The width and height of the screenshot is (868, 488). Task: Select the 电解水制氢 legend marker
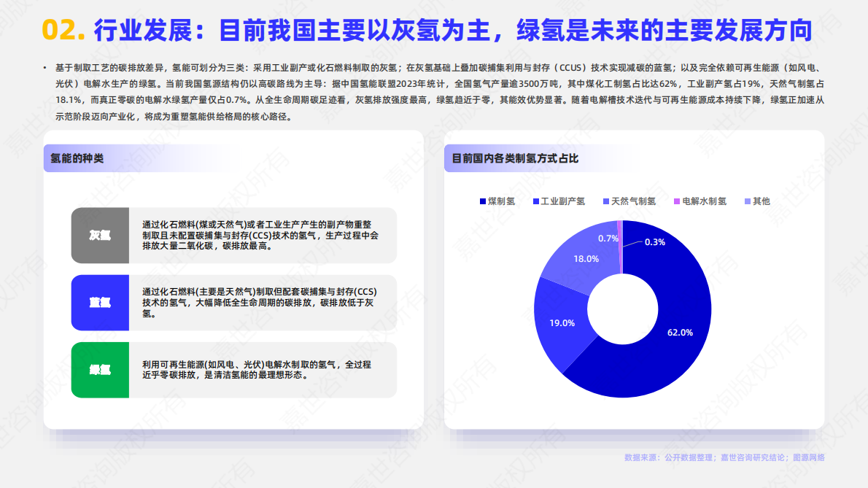tap(677, 201)
